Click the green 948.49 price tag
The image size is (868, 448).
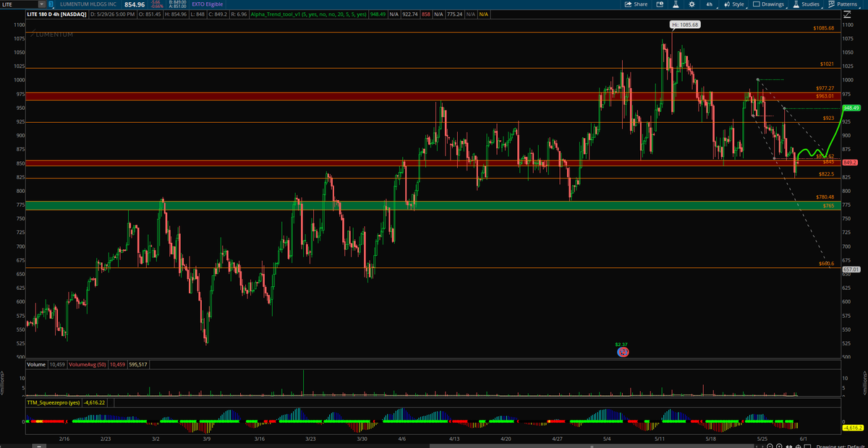(851, 108)
